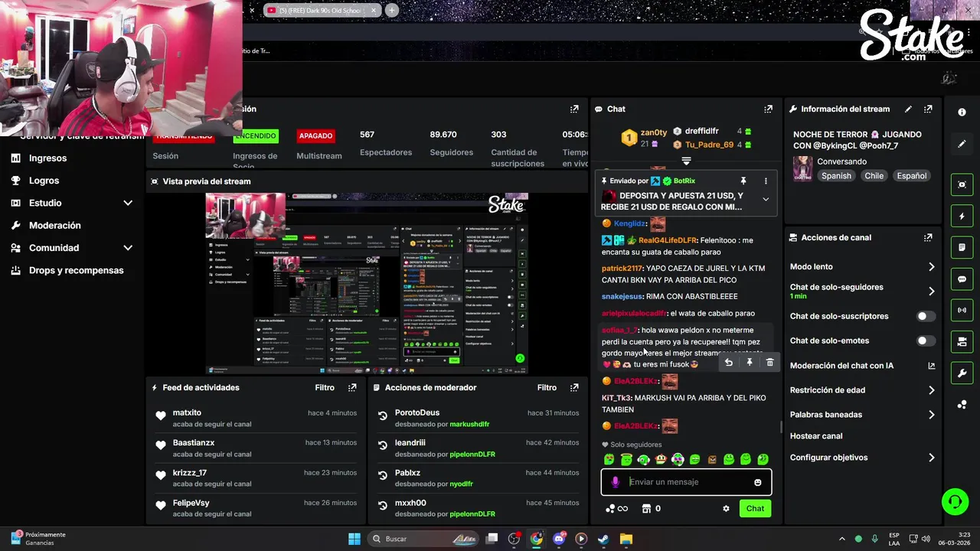Toggle Chat de solo-suscriptores switch
Viewport: 980px width, 551px height.
[x=926, y=317]
